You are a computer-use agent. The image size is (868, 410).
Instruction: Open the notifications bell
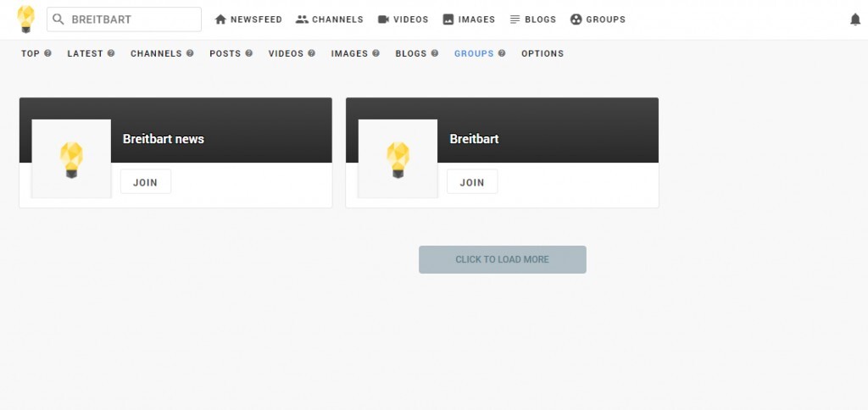click(854, 19)
